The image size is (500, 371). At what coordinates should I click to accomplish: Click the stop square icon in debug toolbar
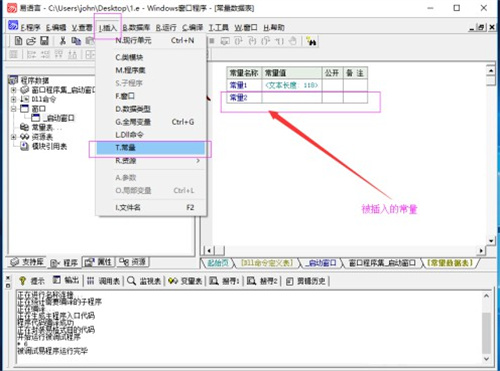(x=211, y=41)
